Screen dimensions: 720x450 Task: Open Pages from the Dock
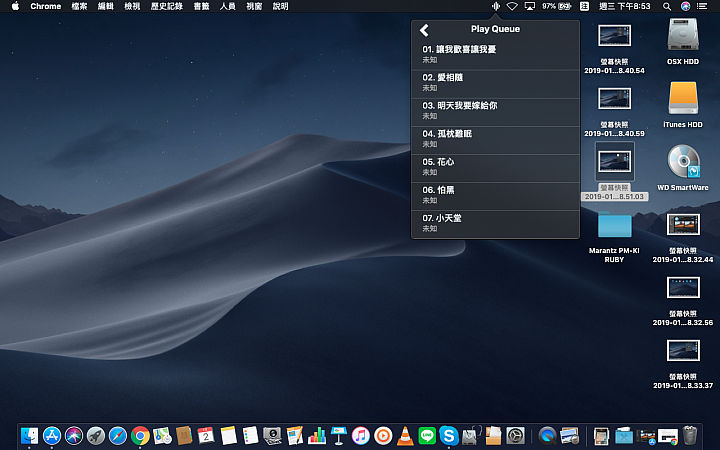click(x=294, y=435)
